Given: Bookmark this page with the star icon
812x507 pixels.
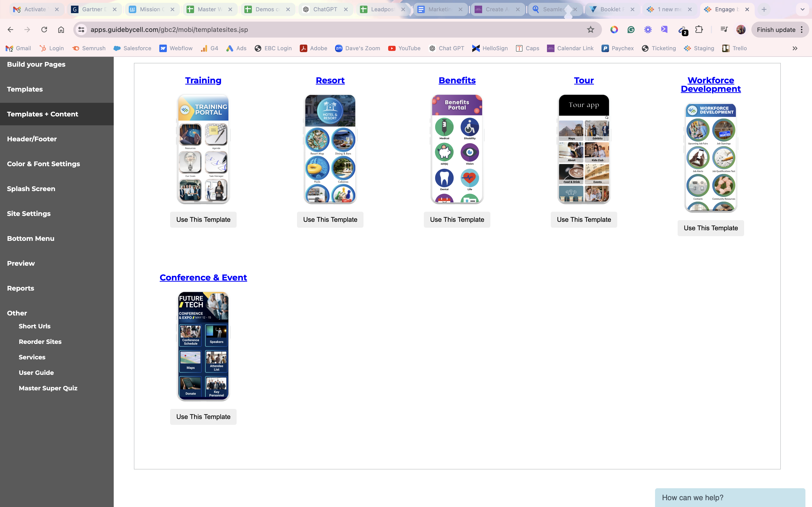Looking at the screenshot, I should (x=590, y=30).
